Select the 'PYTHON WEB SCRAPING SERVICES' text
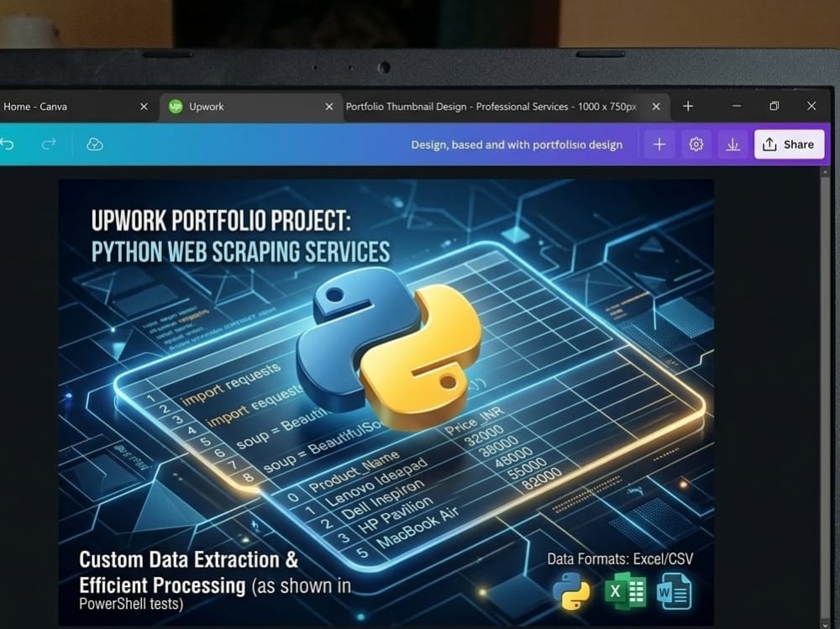Screen dimensions: 840x629 click(240, 252)
